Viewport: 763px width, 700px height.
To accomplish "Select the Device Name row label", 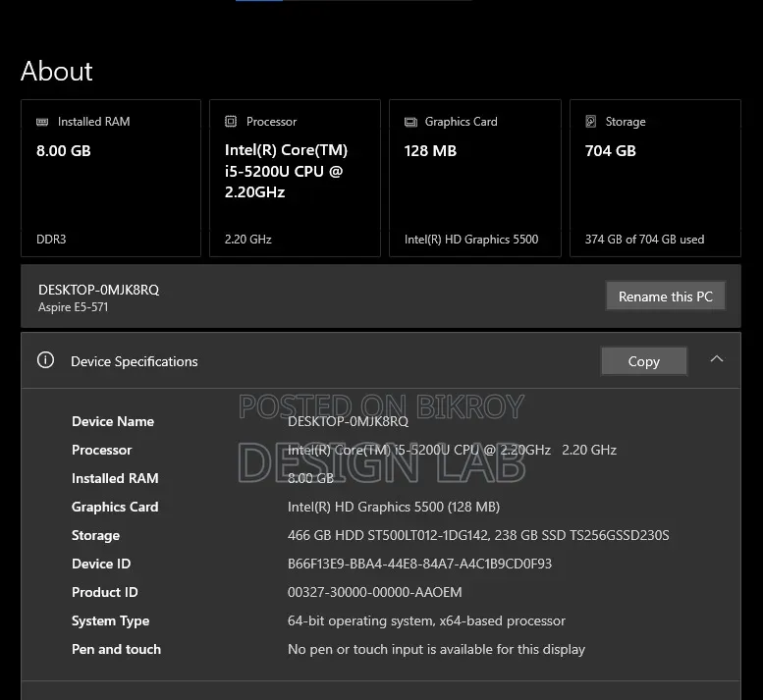I will [x=113, y=421].
